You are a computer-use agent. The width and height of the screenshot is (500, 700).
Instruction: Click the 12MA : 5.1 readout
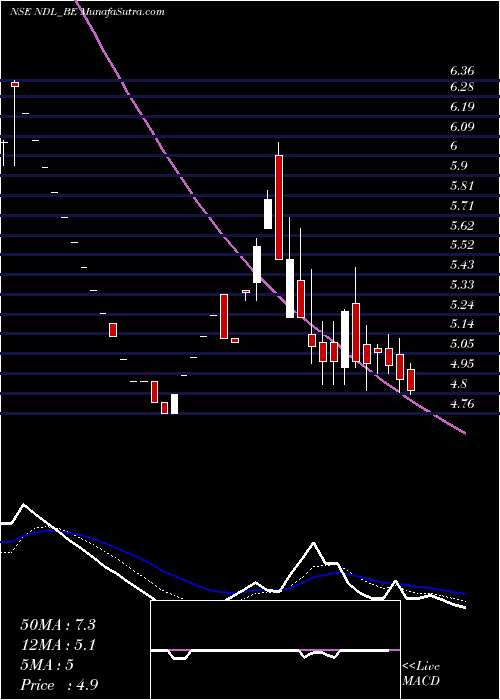click(58, 645)
